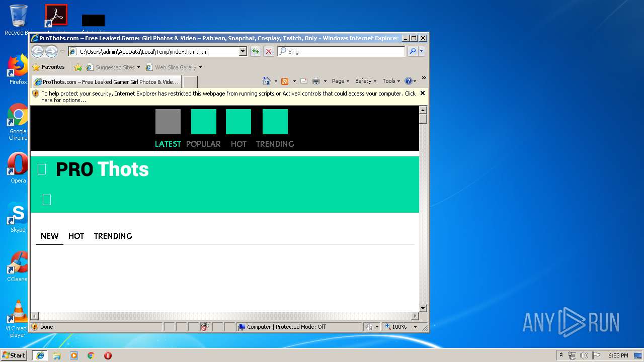Select the HOT tab below logo
Screen dimensions: 644x362
click(76, 236)
